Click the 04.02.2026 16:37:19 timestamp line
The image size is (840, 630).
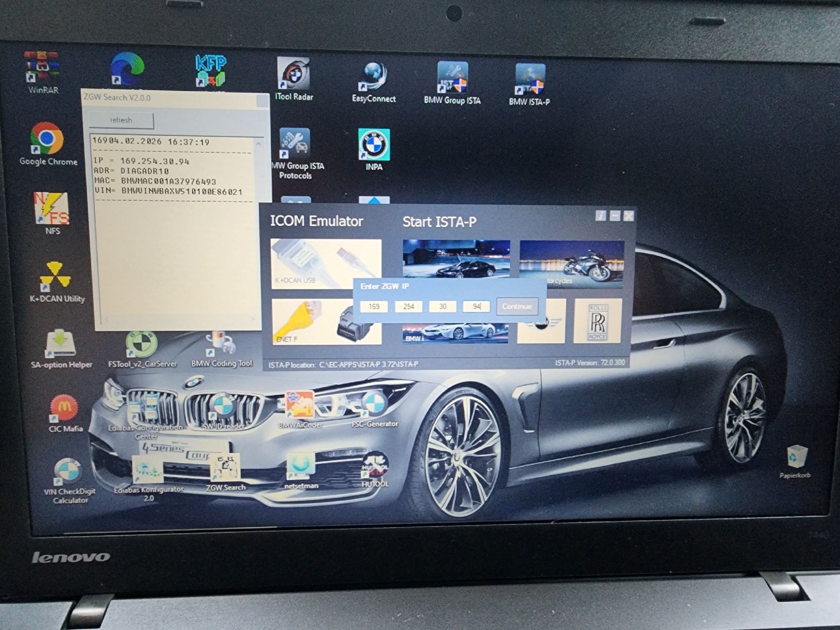tap(151, 142)
